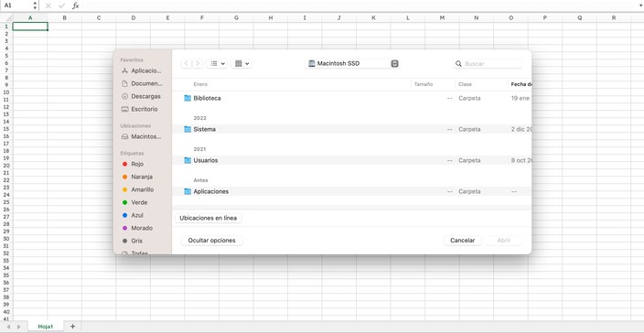Sort by the Fecha column header
This screenshot has width=644, height=333.
click(521, 84)
